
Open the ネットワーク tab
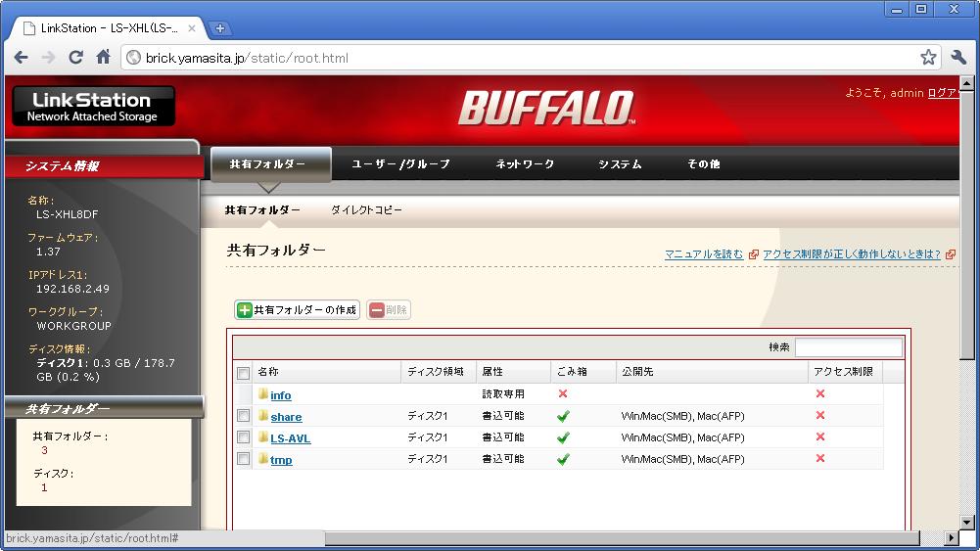point(525,164)
